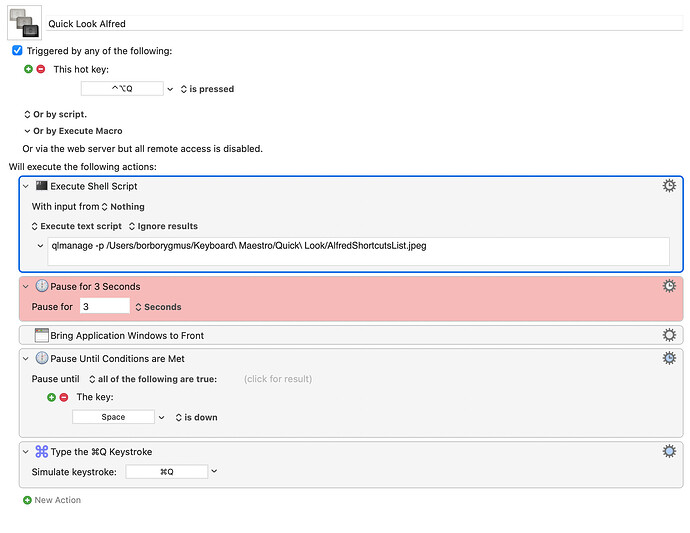Click the Simulate keystroke field showing ⌘Q

point(166,472)
